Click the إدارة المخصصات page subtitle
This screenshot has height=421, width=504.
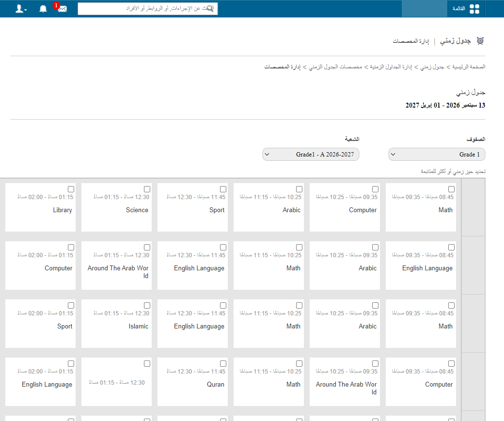click(411, 41)
